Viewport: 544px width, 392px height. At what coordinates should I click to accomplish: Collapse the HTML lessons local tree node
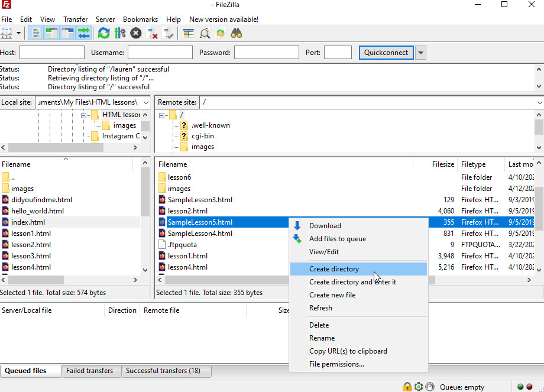coord(83,115)
